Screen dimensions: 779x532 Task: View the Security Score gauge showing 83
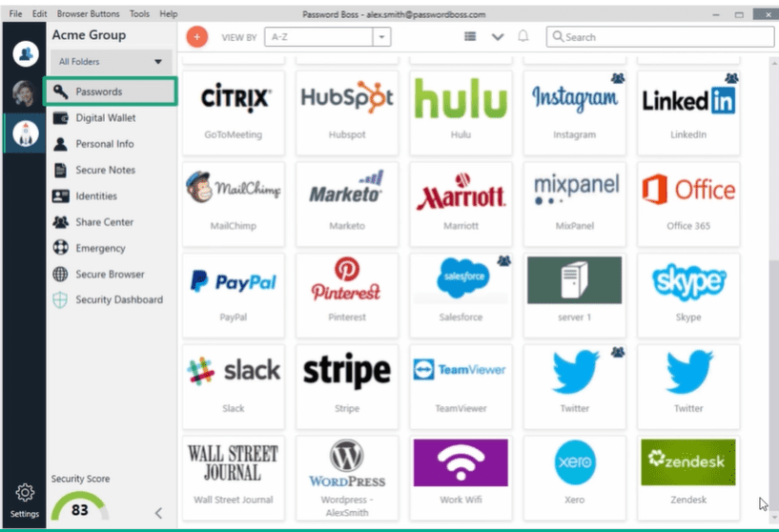79,505
